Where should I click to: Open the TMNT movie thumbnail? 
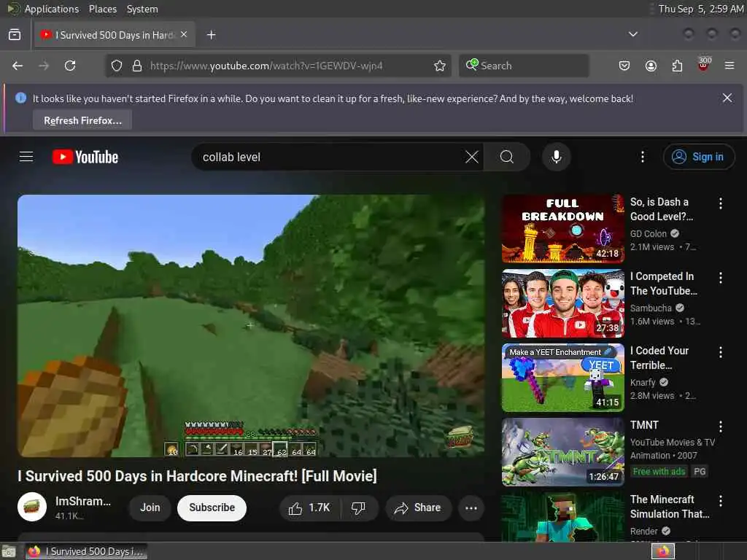coord(562,452)
